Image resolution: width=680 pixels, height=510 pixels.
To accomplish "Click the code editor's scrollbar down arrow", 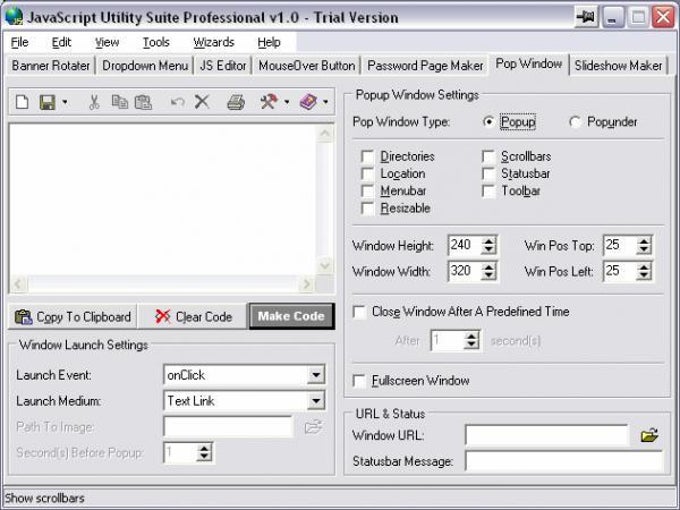I will coord(325,265).
